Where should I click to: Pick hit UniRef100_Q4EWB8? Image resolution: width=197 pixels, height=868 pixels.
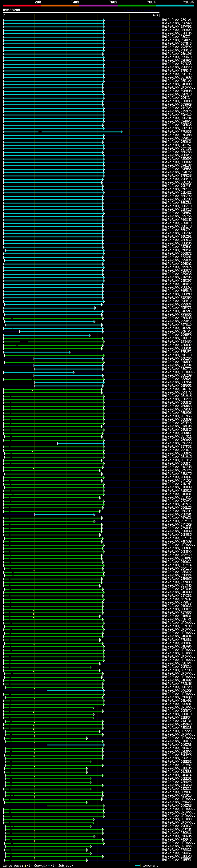pos(177,84)
